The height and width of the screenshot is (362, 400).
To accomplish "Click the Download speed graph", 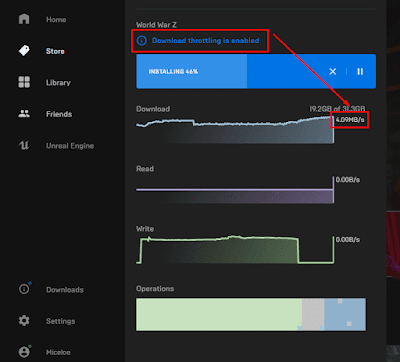I will (235, 130).
